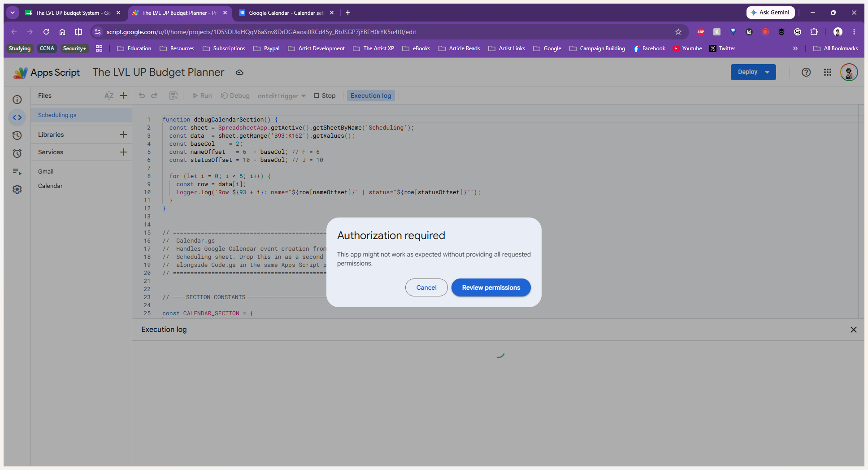Screen dimensions: 868x470
Task: Open Triggers alarm clock icon
Action: (x=17, y=153)
